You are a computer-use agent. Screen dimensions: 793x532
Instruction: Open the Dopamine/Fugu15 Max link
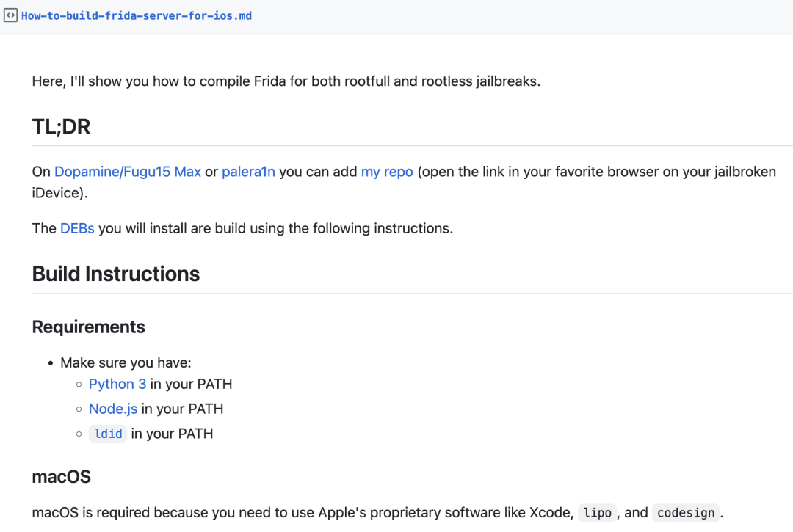pos(127,172)
